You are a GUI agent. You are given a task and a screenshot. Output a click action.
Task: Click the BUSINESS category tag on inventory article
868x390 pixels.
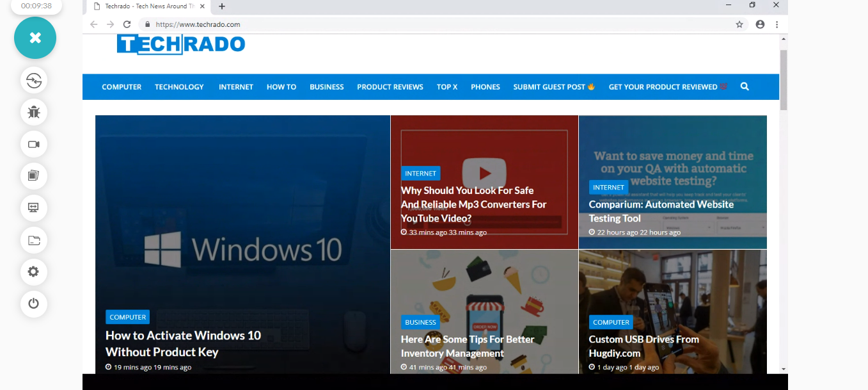[420, 322]
